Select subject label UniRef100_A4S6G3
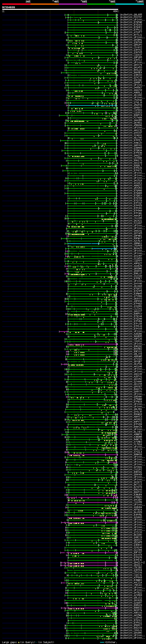The width and height of the screenshot is (146, 644). [131, 419]
